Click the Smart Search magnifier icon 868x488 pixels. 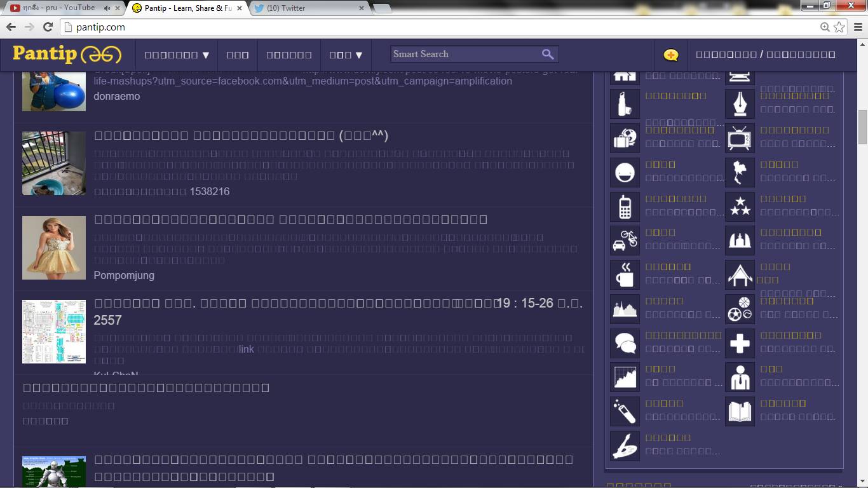548,54
